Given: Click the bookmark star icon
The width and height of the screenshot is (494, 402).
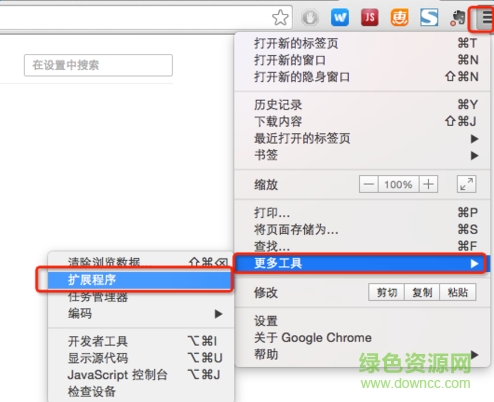Looking at the screenshot, I should (280, 17).
